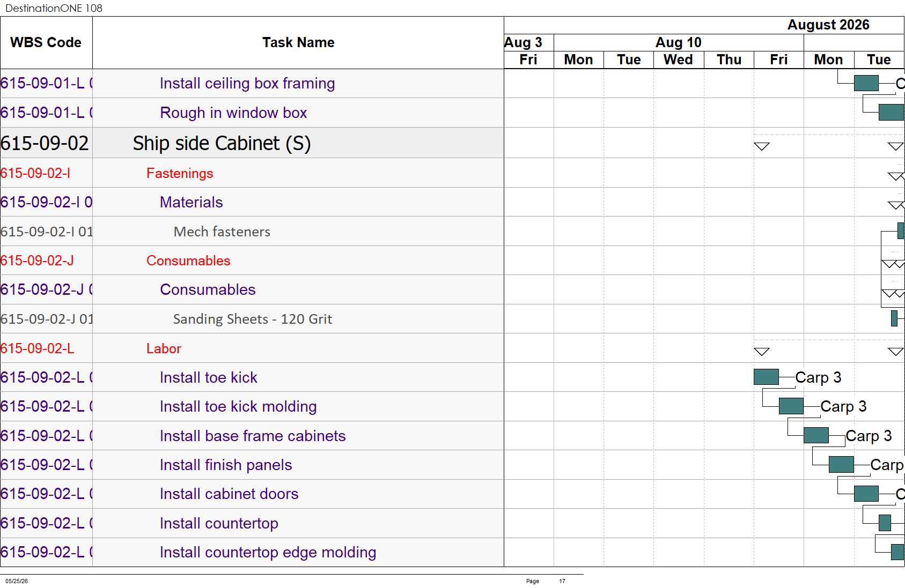
Task: Select Install countertop edge molding task name
Action: click(268, 552)
